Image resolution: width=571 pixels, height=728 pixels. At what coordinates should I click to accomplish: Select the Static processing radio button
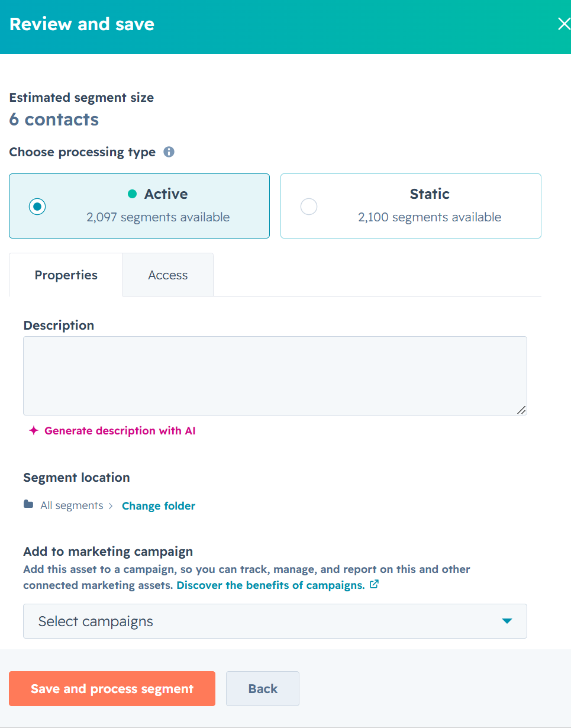coord(309,207)
